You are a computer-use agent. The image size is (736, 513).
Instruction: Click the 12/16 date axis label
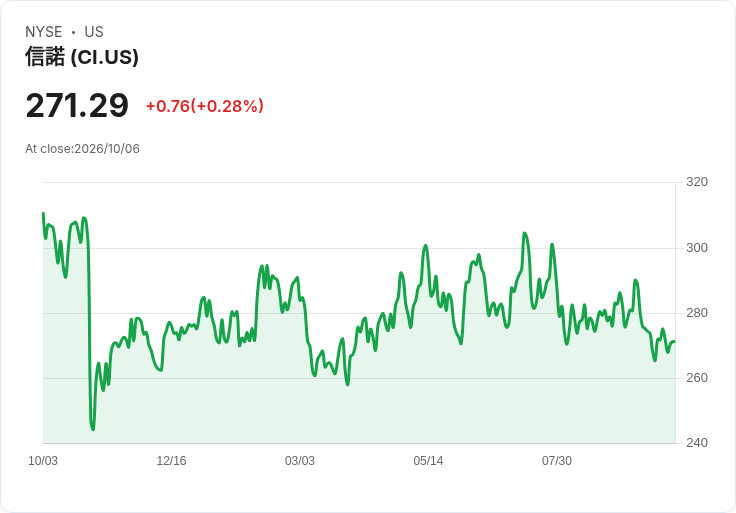pos(171,461)
